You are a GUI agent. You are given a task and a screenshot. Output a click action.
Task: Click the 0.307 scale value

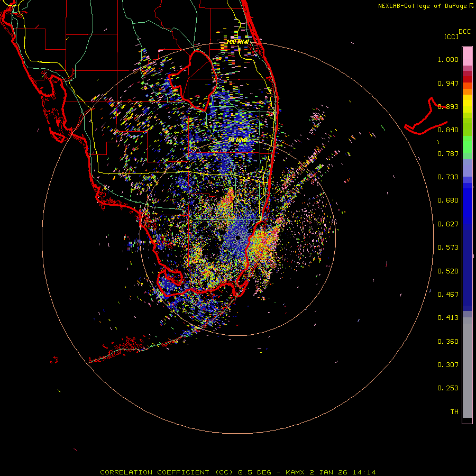click(448, 365)
